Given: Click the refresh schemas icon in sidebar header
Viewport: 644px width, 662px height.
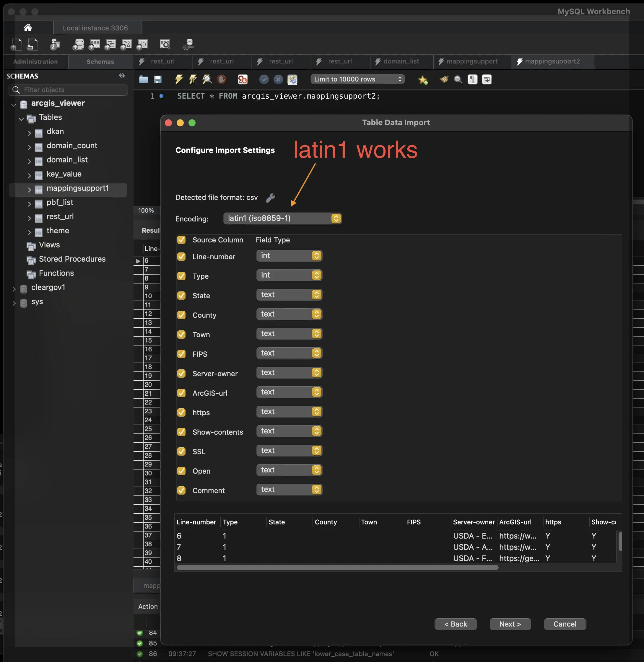Looking at the screenshot, I should pos(122,76).
